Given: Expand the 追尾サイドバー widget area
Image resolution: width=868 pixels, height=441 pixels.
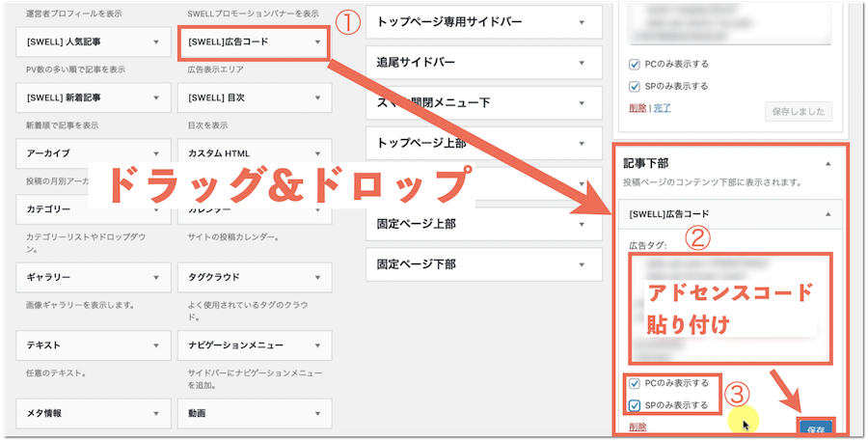Looking at the screenshot, I should coord(583,62).
